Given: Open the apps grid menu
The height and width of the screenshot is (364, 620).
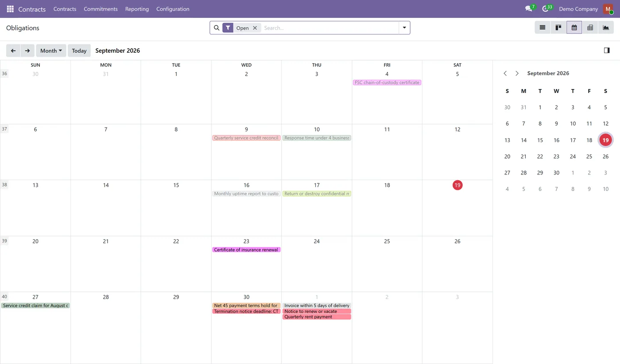Looking at the screenshot, I should click(10, 9).
